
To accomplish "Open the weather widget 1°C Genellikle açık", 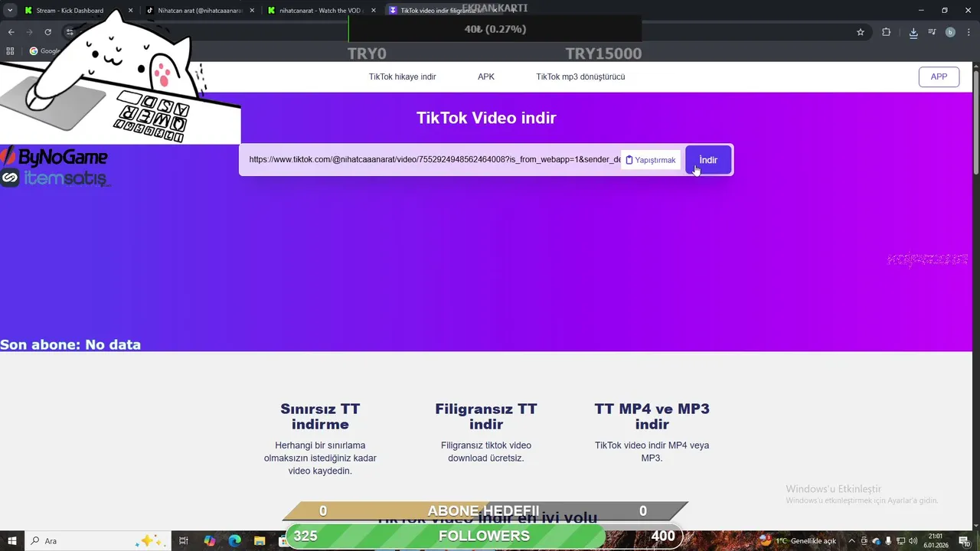I will [x=799, y=541].
